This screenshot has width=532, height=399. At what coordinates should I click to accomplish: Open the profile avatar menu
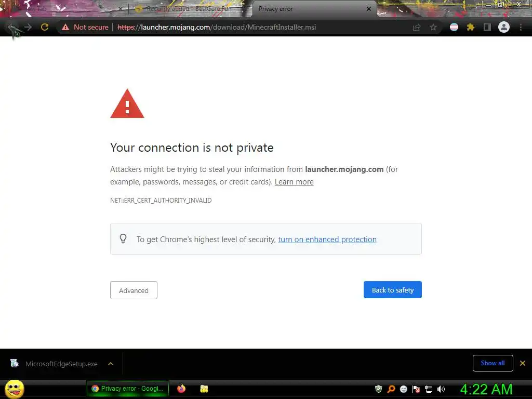(x=504, y=27)
